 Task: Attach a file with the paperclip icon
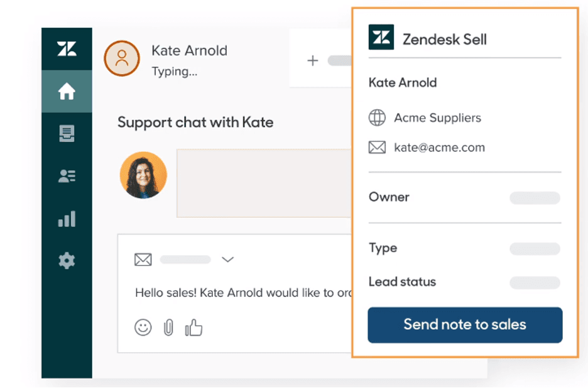(168, 327)
